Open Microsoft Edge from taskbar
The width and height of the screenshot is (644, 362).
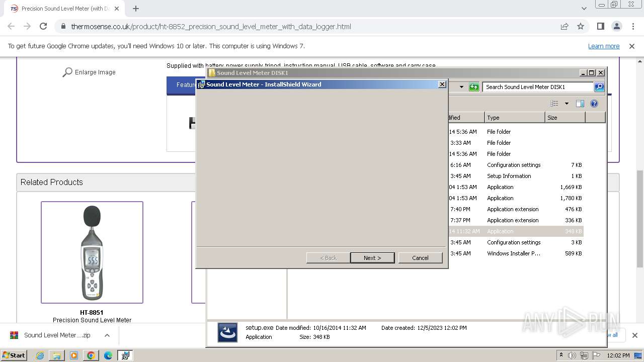click(x=108, y=355)
